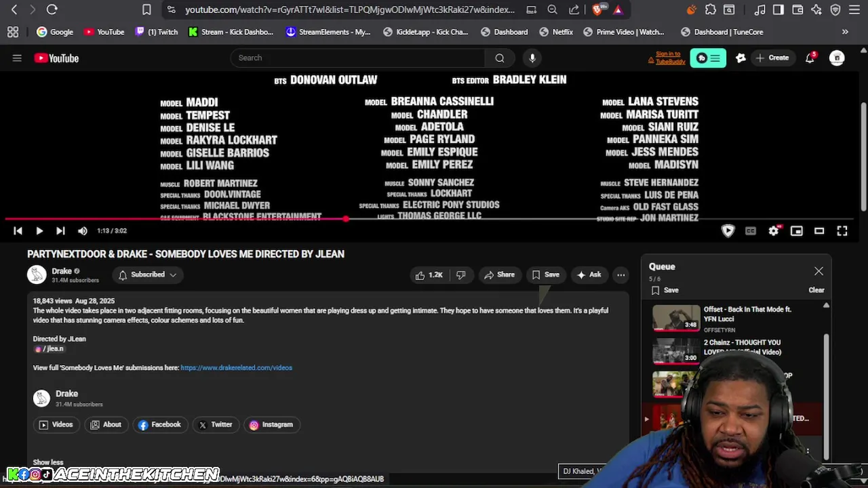Open the jlea.n Instagram link in description
The width and height of the screenshot is (868, 488).
pyautogui.click(x=49, y=348)
